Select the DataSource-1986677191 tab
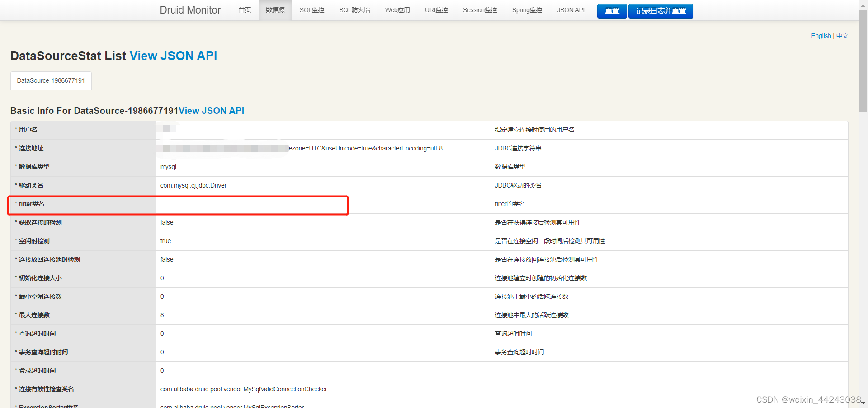This screenshot has height=408, width=868. (51, 80)
